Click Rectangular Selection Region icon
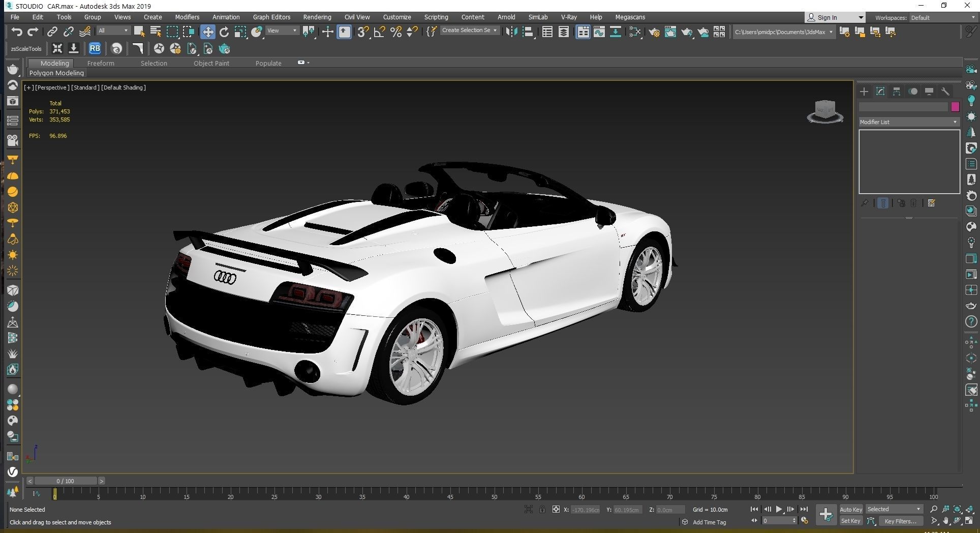The image size is (980, 533). pos(172,32)
